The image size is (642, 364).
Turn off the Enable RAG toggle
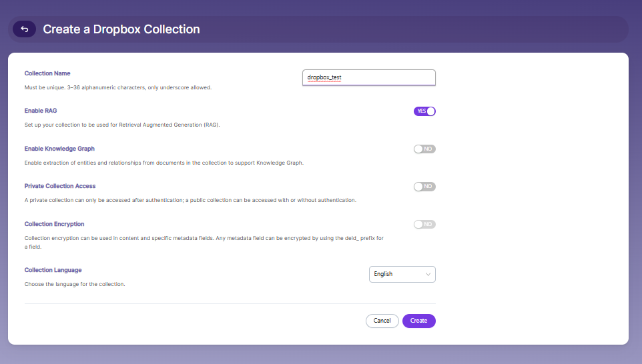(x=424, y=111)
